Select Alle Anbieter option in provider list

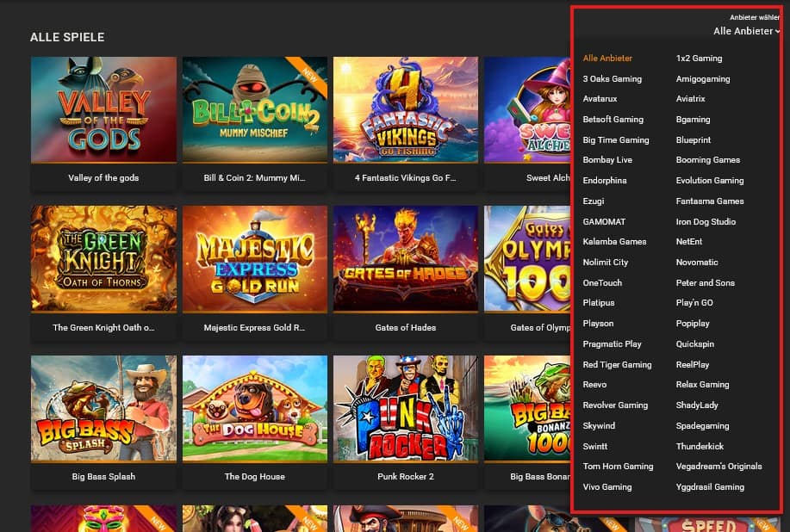pos(607,59)
